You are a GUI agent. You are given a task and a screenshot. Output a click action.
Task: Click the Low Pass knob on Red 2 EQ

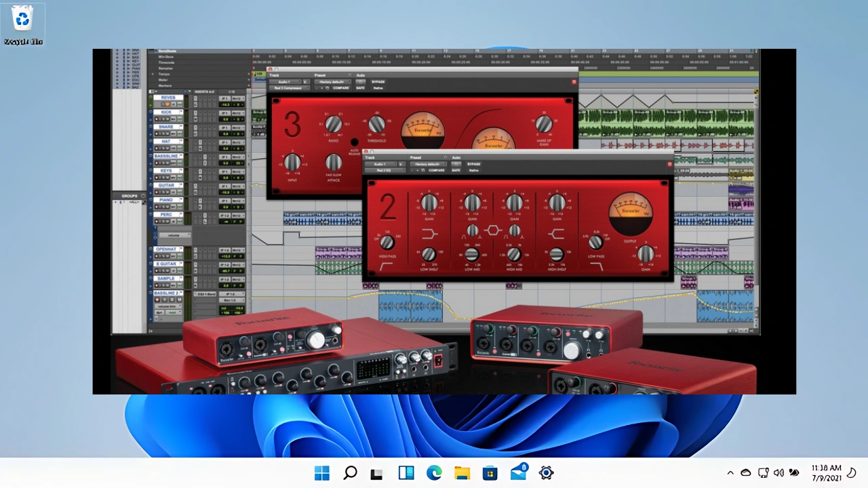(x=595, y=243)
